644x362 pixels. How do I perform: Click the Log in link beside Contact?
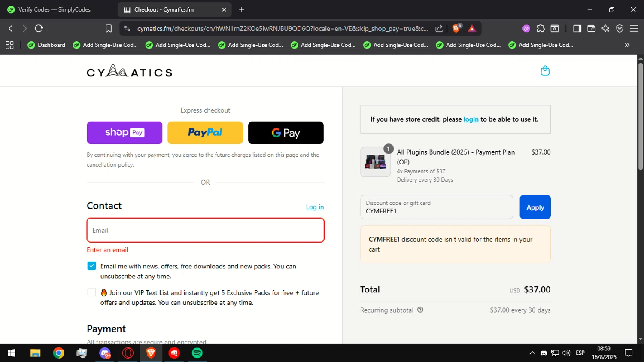(x=315, y=207)
